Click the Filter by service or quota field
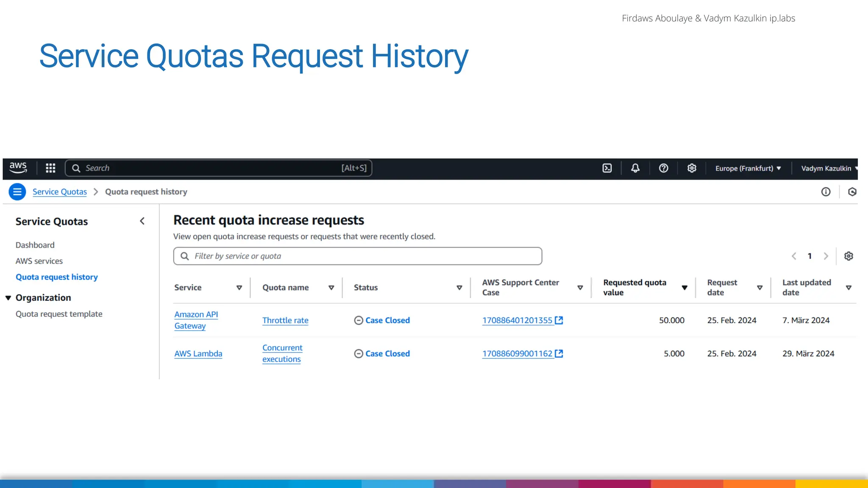This screenshot has width=868, height=488. point(357,256)
